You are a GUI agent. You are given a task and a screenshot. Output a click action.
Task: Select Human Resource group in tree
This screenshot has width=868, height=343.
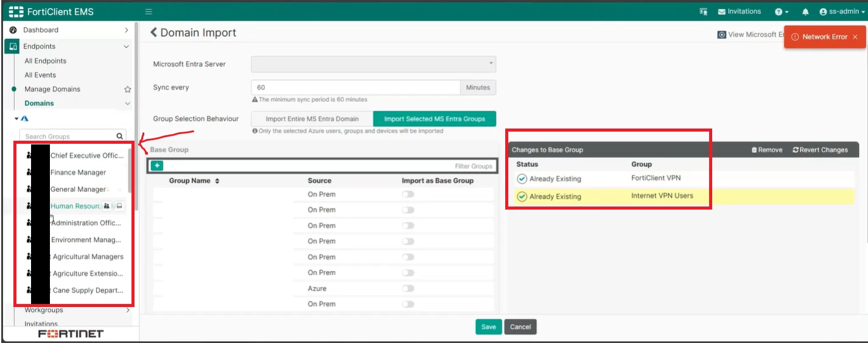[x=75, y=206]
